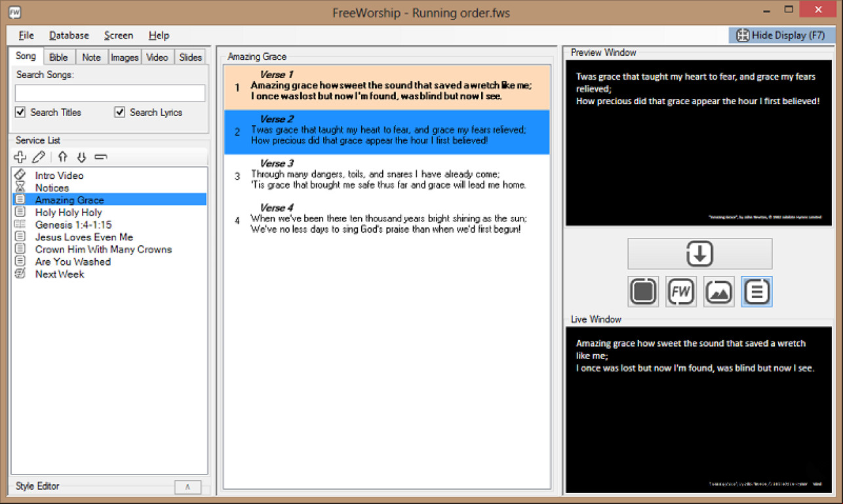This screenshot has width=843, height=504.
Task: Switch to the Slides tab
Action: 190,57
